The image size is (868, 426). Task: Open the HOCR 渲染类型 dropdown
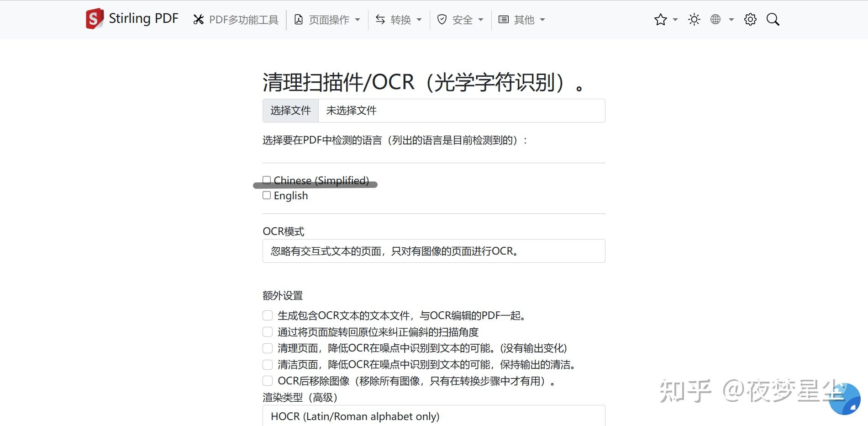point(433,416)
